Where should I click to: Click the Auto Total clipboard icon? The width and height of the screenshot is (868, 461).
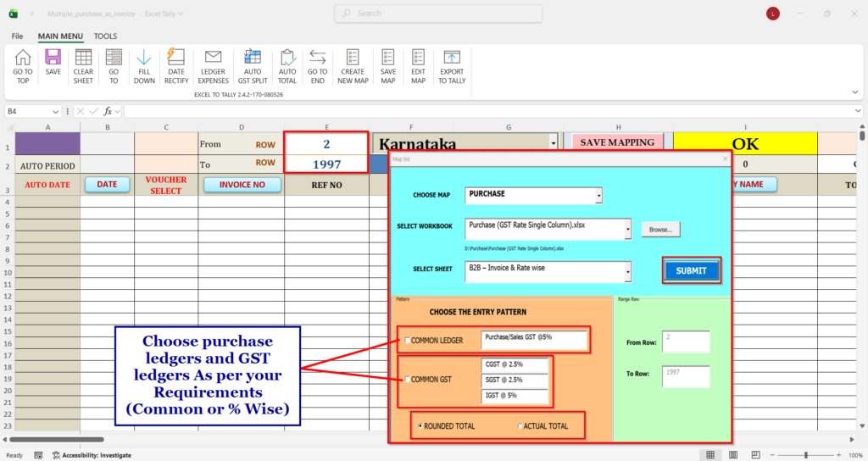(287, 58)
